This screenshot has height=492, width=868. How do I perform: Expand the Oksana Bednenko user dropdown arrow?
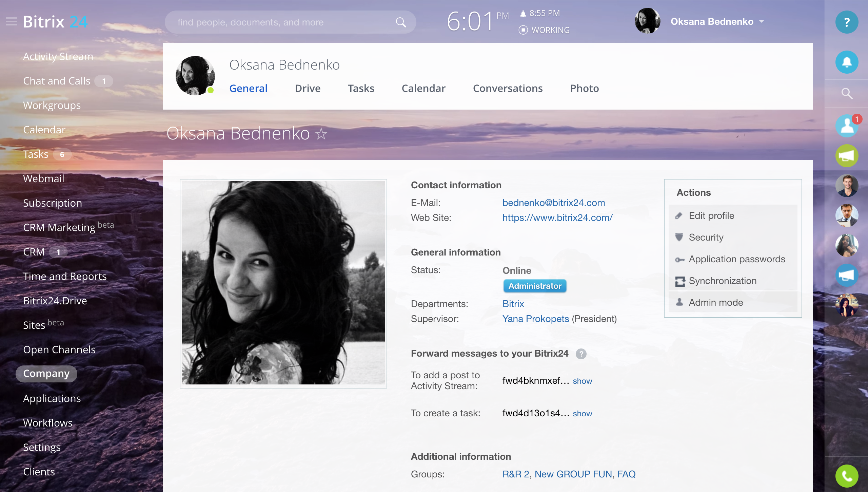[762, 21]
